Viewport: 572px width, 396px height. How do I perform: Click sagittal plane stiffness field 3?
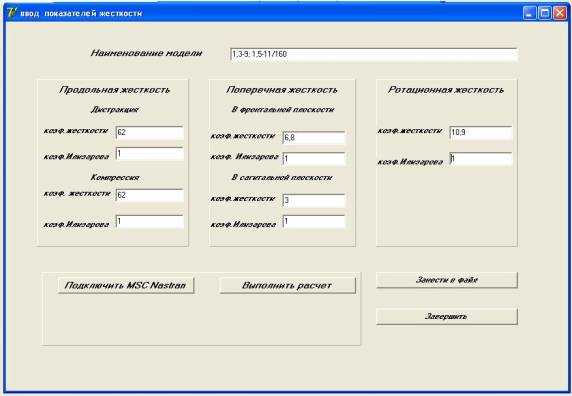point(314,201)
